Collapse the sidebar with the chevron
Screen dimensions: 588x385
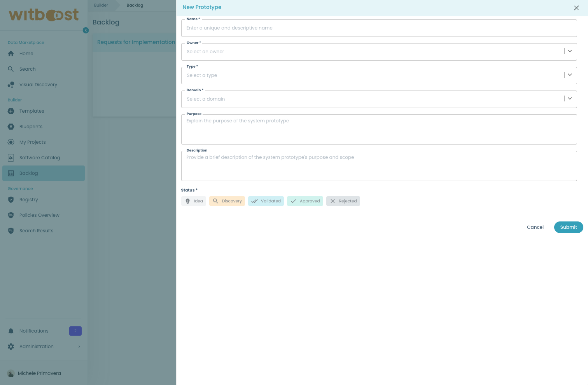click(86, 30)
